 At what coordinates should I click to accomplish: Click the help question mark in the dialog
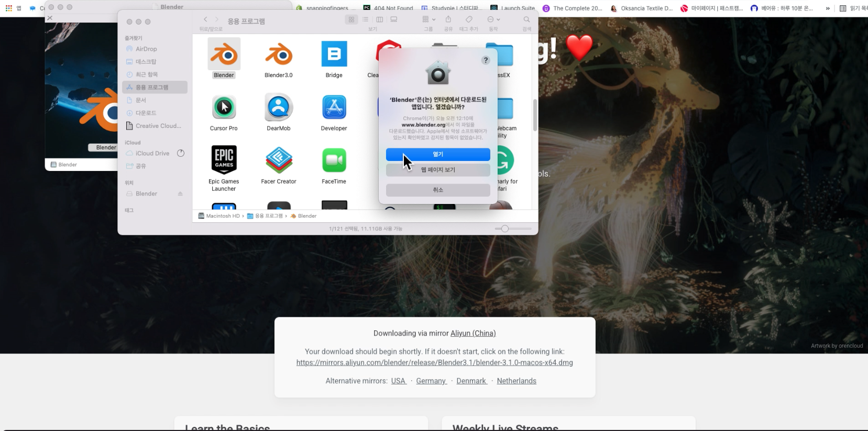[x=486, y=60]
